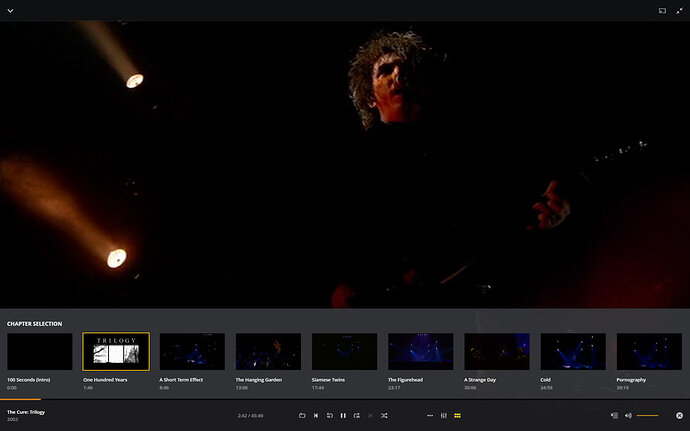This screenshot has height=431, width=690.
Task: Open the cast to device icon
Action: pyautogui.click(x=662, y=10)
